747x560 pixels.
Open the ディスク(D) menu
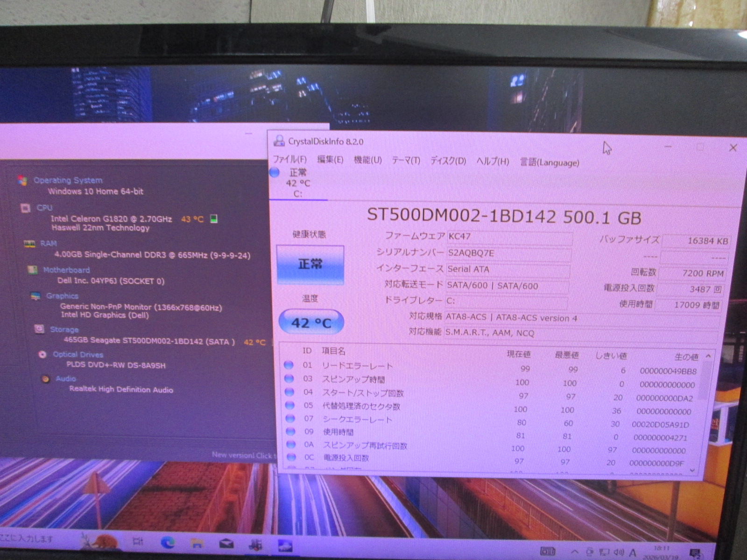tap(448, 161)
